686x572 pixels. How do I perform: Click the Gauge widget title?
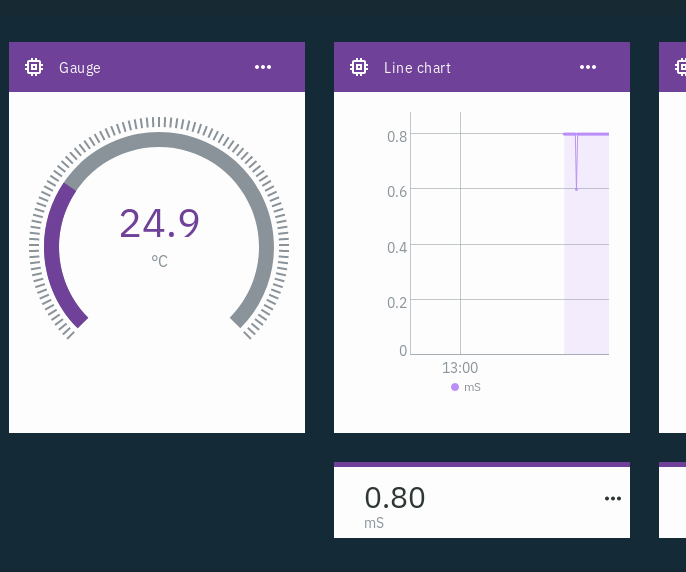pos(80,68)
